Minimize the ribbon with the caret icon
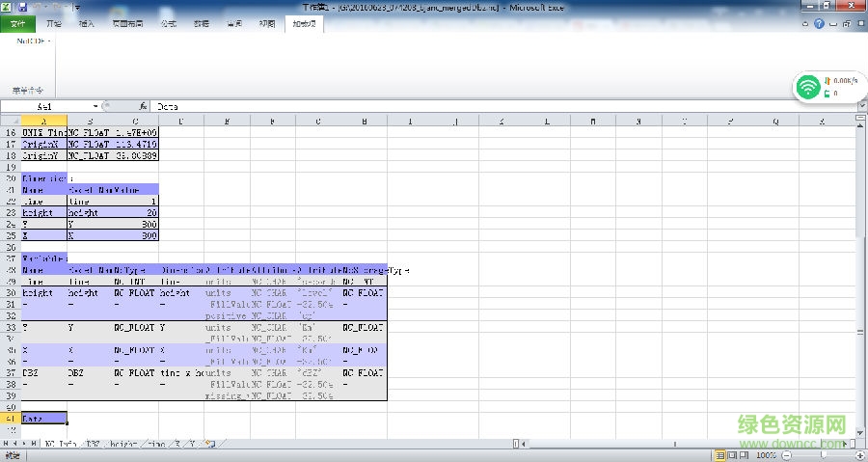This screenshot has width=868, height=462. (x=803, y=23)
